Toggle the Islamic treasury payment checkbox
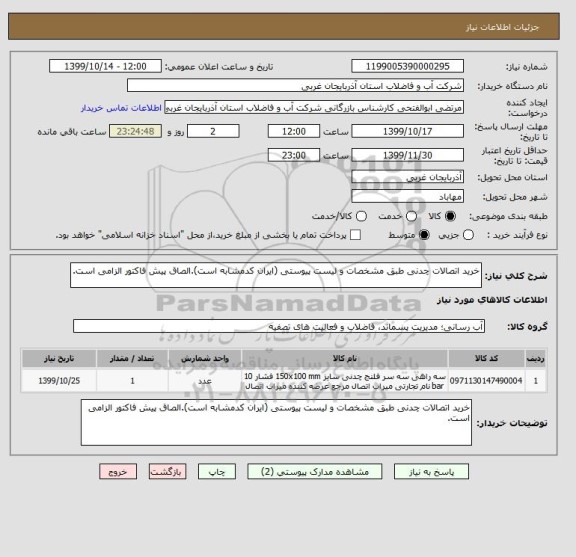The image size is (576, 557). [x=355, y=235]
